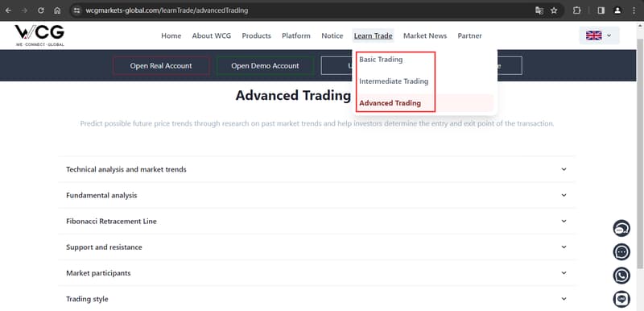Expand the Support and resistance section
The image size is (644, 311).
point(316,247)
